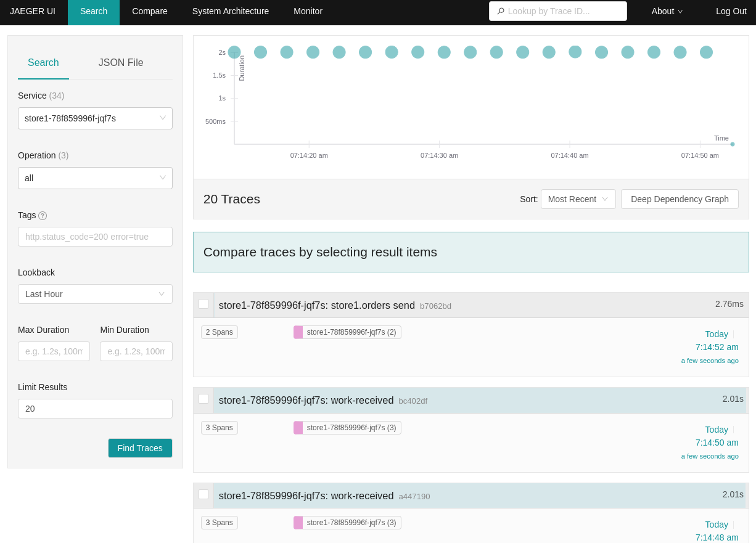Click Log Out in the top bar

tap(731, 11)
